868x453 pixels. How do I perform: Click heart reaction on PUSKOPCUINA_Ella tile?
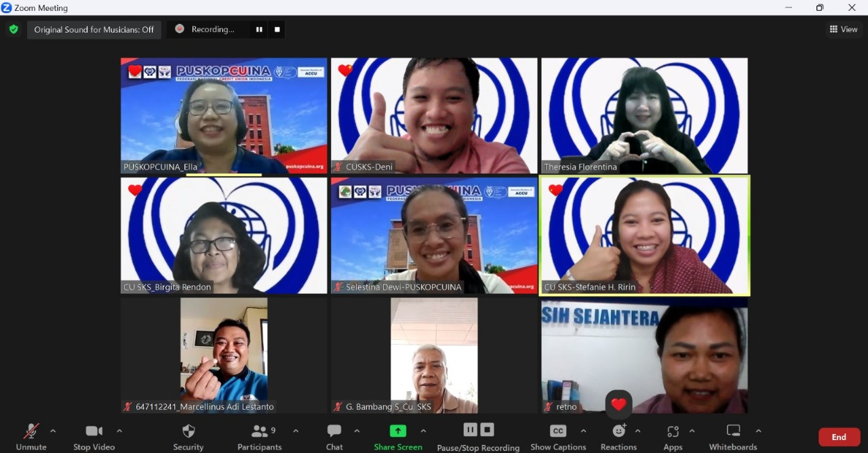135,71
